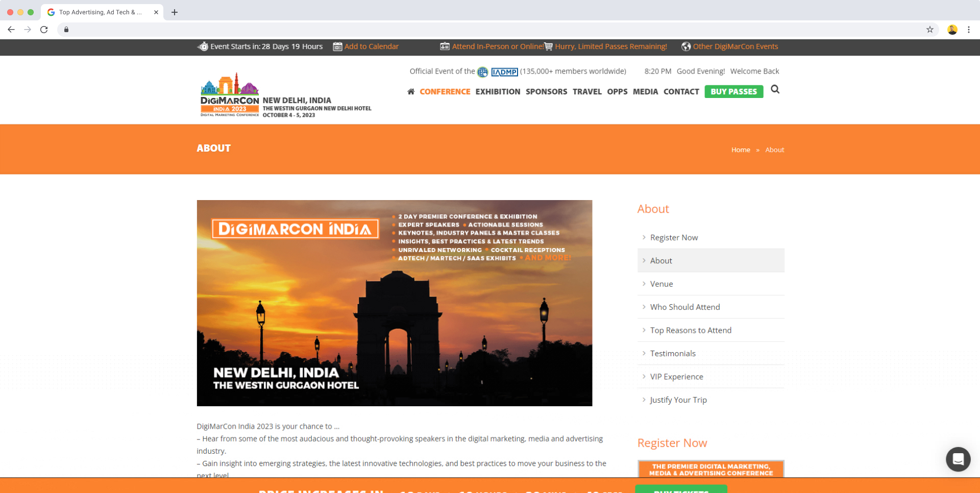Open a new browser tab

click(x=175, y=12)
